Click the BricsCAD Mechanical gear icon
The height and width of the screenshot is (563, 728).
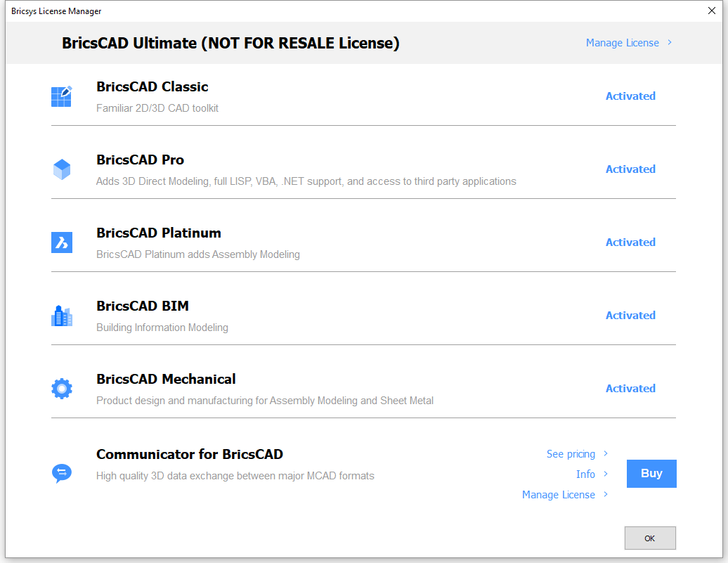[x=62, y=389]
